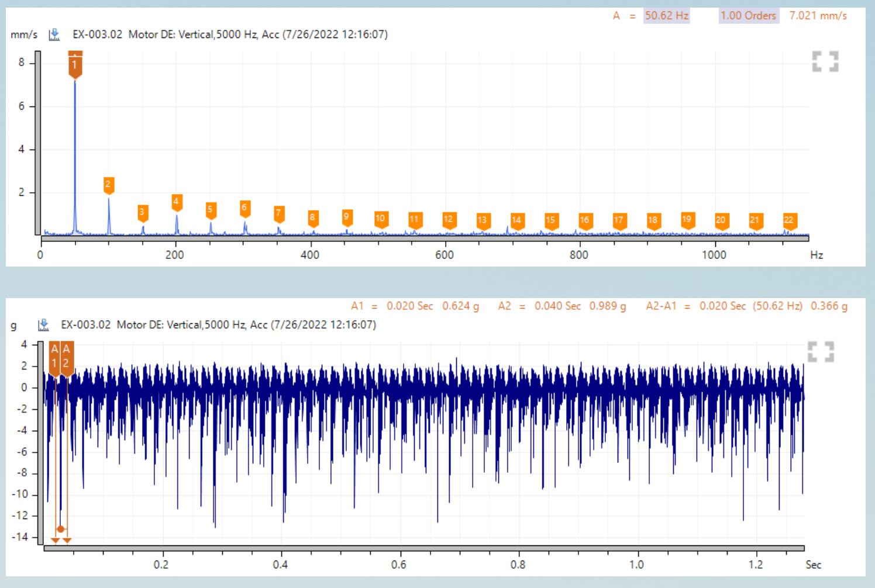Click the waveform vertical amplitude axis bar
Image resolution: width=875 pixels, height=588 pixels.
coord(41,444)
